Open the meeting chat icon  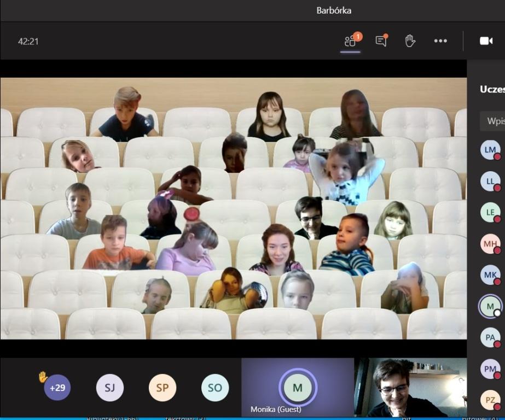click(381, 41)
